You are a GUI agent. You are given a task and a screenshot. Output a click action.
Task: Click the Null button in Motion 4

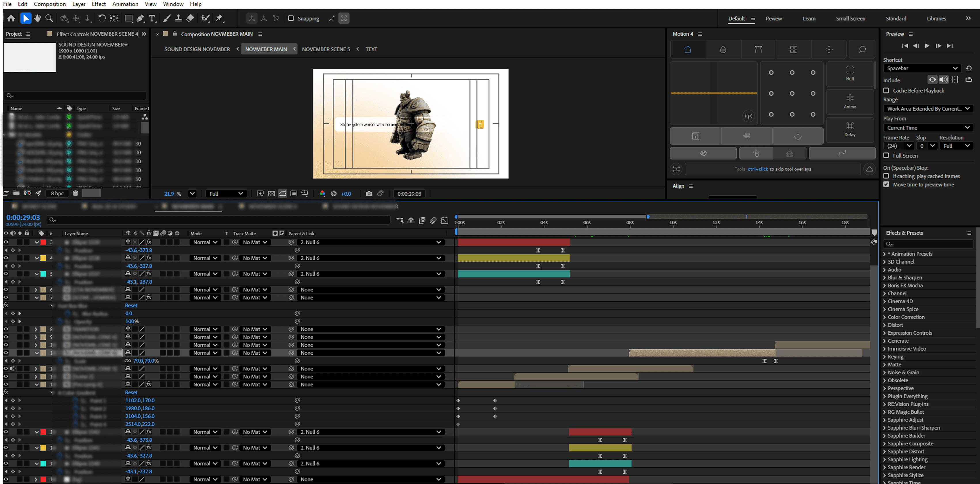pos(850,73)
